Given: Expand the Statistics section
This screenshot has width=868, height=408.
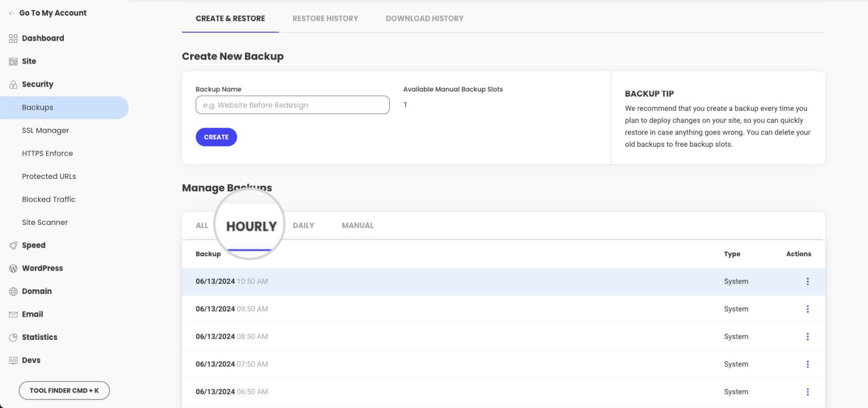Looking at the screenshot, I should [40, 337].
